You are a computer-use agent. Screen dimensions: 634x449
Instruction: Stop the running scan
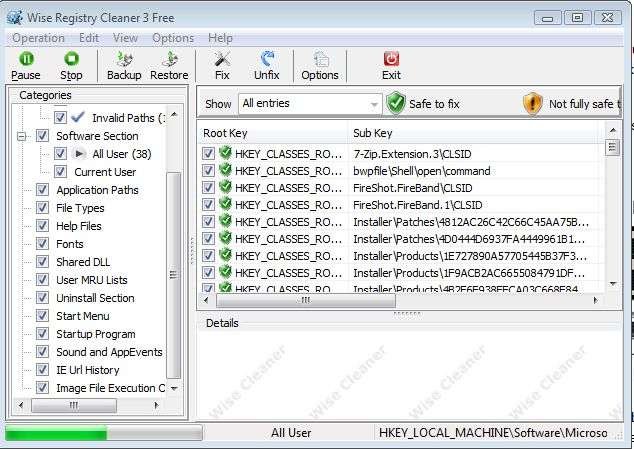71,66
